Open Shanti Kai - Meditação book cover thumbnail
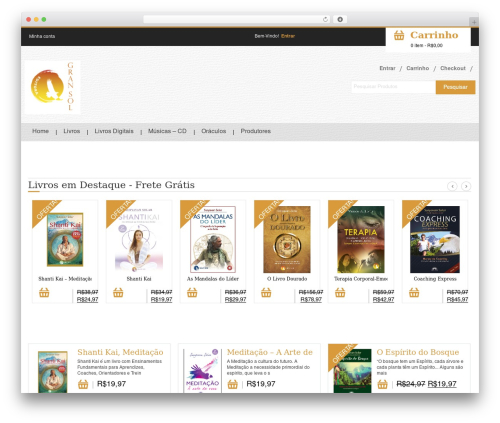Screen dimensions: 500x423 65,240
